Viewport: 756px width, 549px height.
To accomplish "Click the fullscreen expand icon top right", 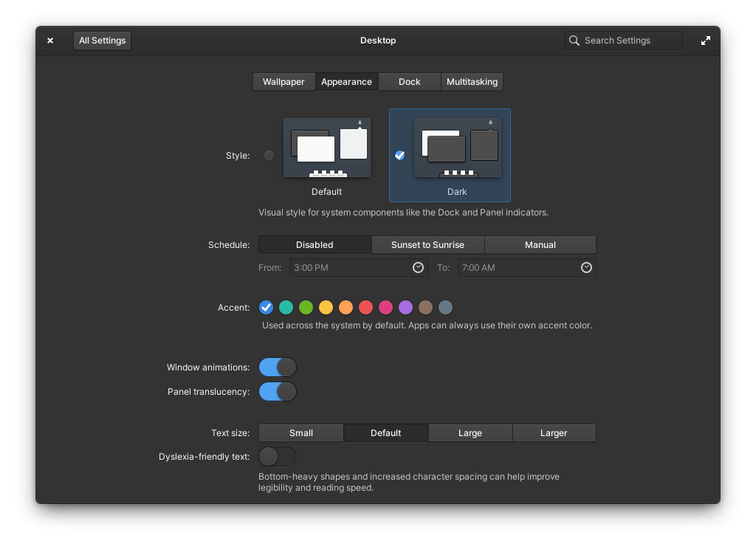I will click(x=705, y=41).
